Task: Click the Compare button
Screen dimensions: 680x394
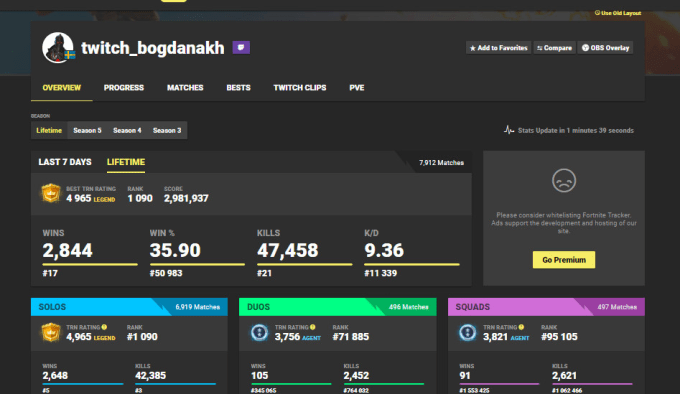Action: pos(554,48)
